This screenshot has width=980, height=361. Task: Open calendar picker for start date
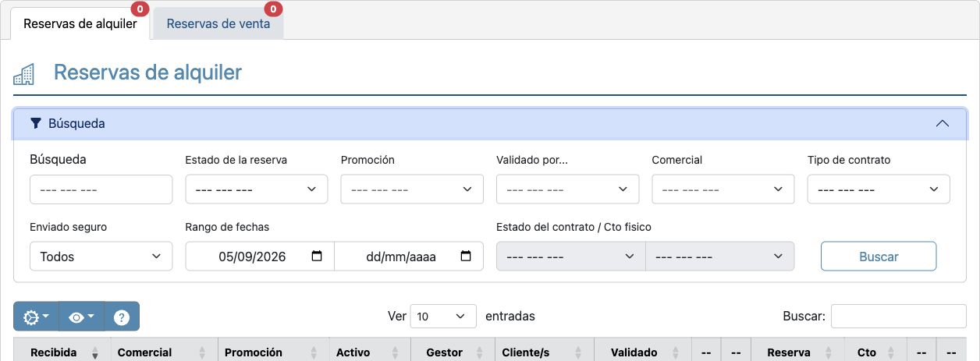317,256
